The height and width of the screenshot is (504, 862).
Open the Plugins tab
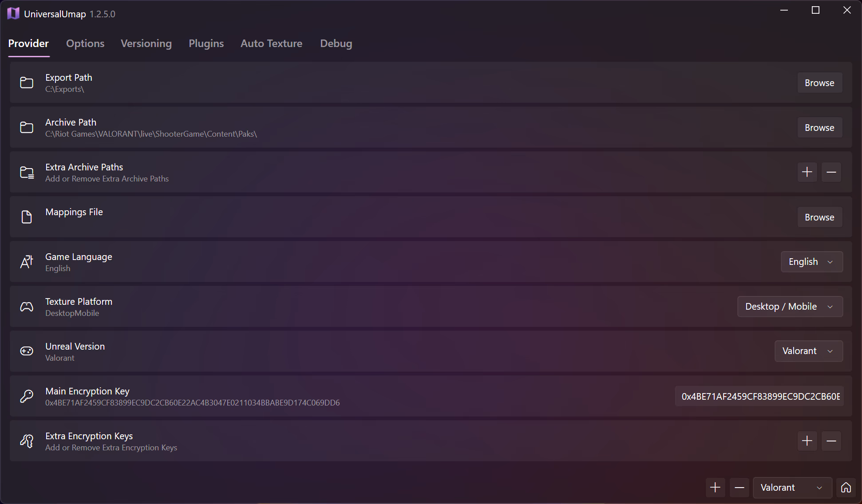(206, 43)
